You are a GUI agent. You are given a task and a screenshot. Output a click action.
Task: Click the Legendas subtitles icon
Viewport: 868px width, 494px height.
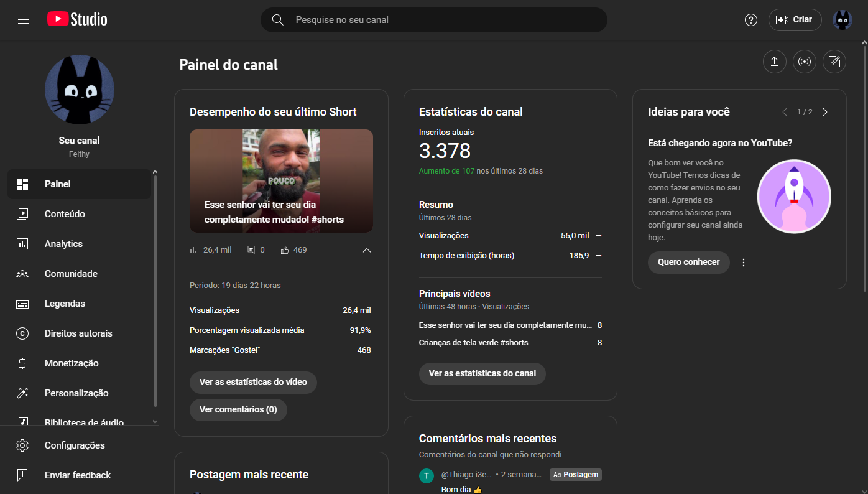pos(22,304)
